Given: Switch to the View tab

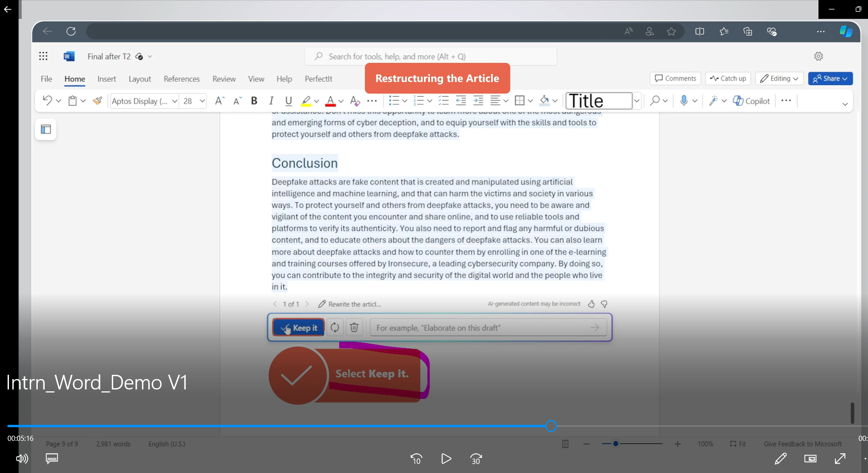Looking at the screenshot, I should tap(256, 79).
